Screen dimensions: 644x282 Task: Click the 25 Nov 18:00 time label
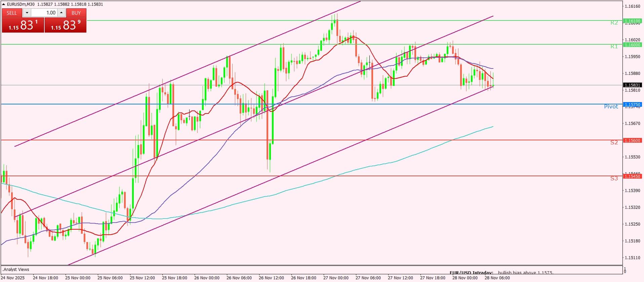[x=174, y=278]
